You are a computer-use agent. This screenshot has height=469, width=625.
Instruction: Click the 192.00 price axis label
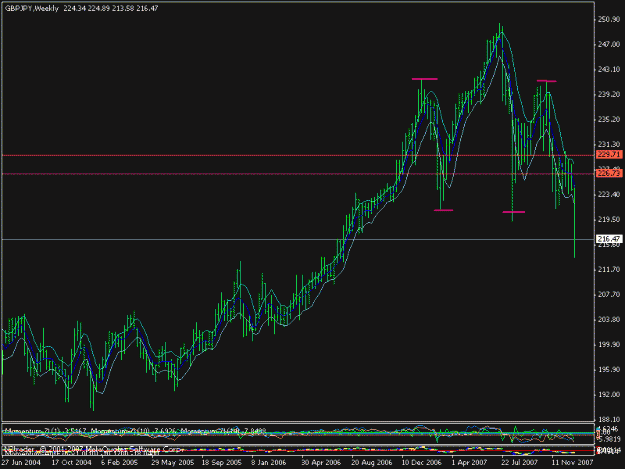[x=609, y=394]
